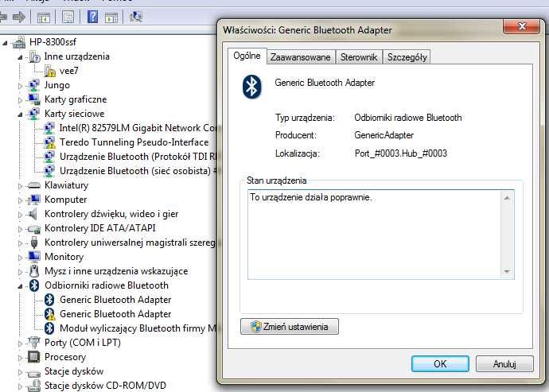This screenshot has height=392, width=549.
Task: Click the large Bluetooth icon in the properties dialog
Action: click(x=251, y=87)
